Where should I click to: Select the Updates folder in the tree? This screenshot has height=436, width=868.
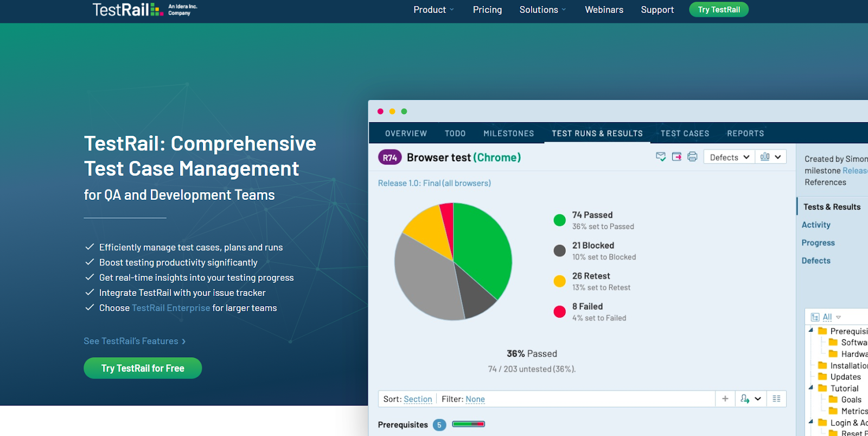click(845, 377)
